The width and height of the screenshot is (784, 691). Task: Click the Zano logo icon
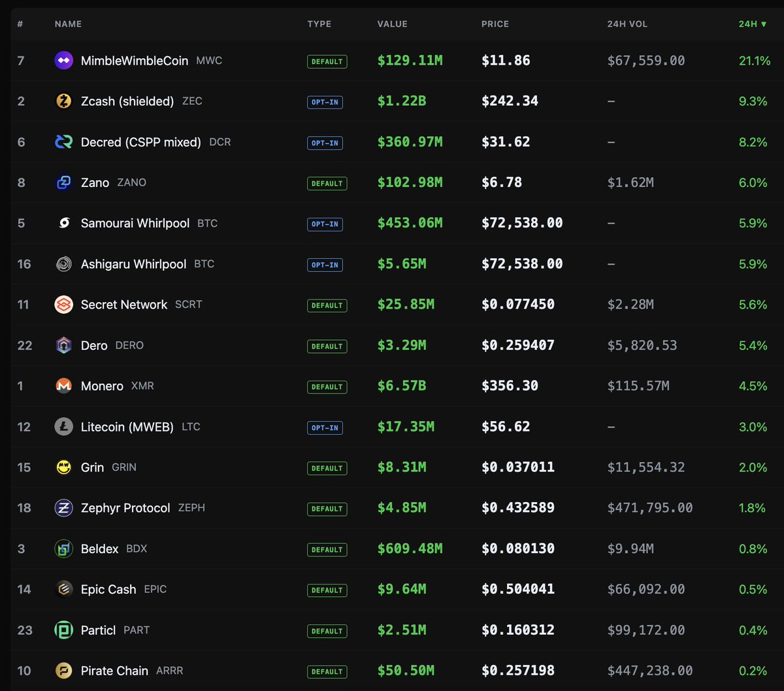point(63,182)
